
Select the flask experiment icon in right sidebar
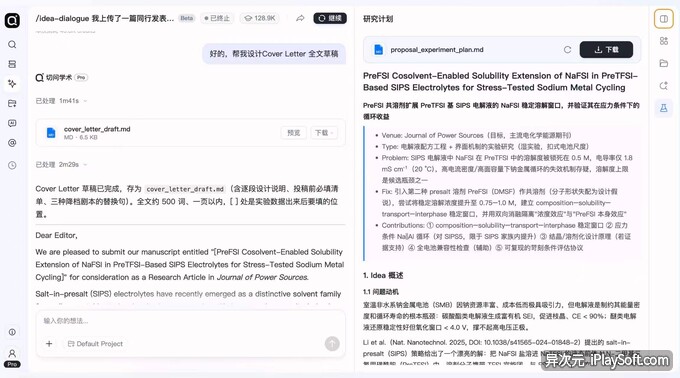(x=664, y=108)
